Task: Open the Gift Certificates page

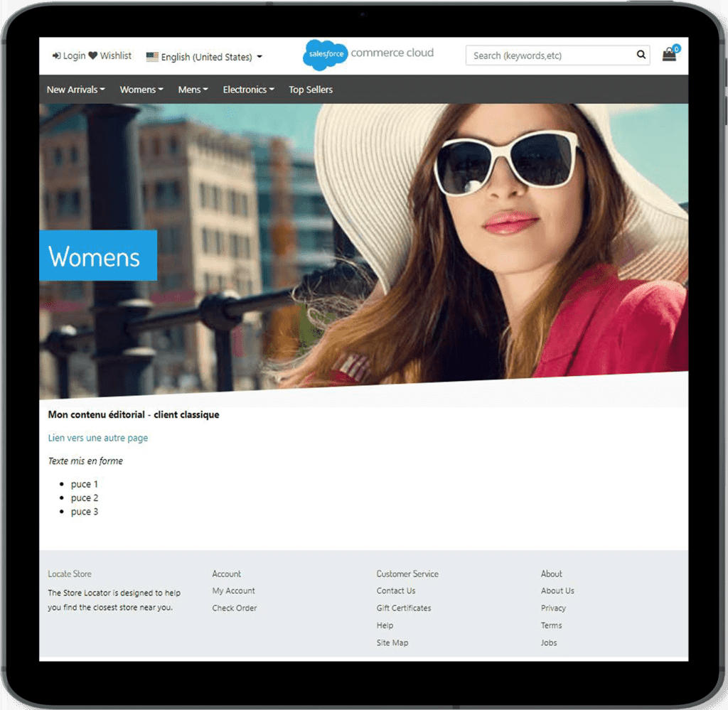Action: [404, 608]
